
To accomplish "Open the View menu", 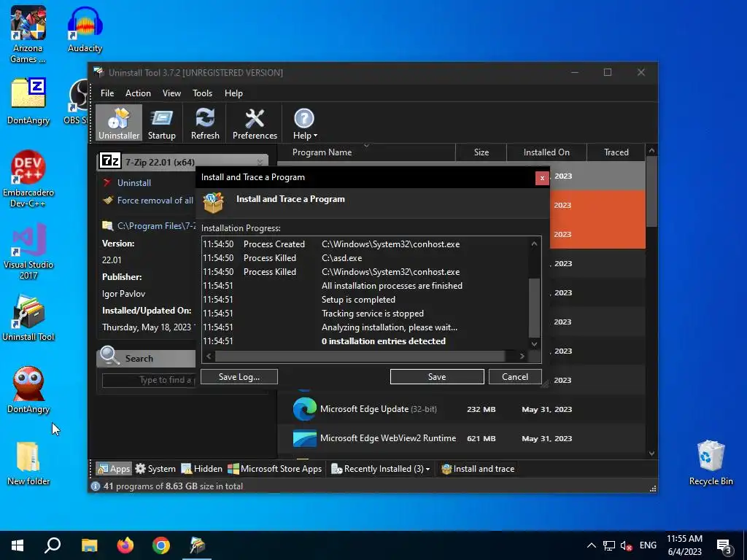I will 171,93.
